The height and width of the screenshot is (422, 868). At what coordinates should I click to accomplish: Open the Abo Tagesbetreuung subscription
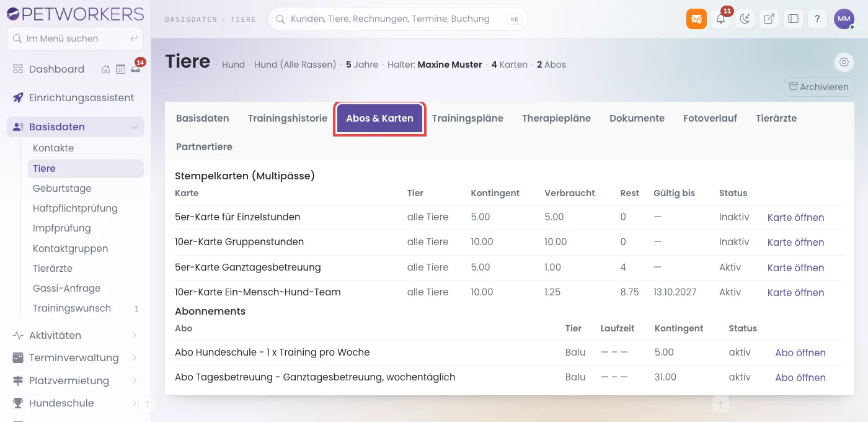800,377
